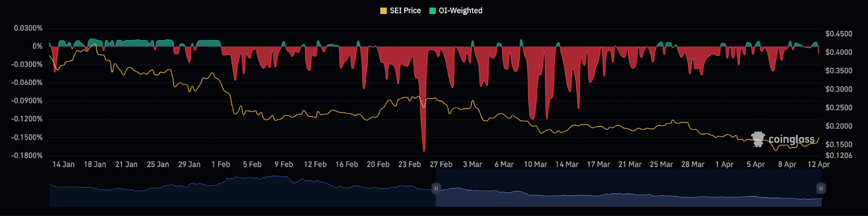Screen dimensions: 868x216
Task: Click the '27 Feb' date axis label
Action: coord(441,165)
